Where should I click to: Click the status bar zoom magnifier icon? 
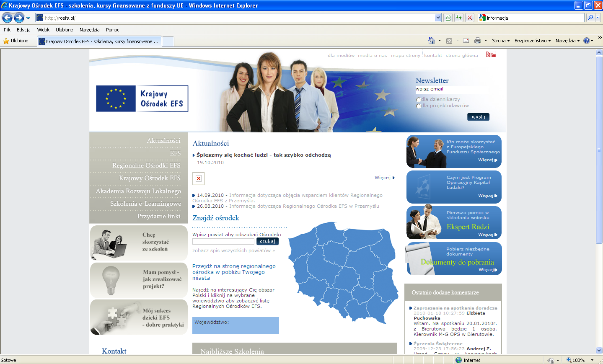point(569,360)
